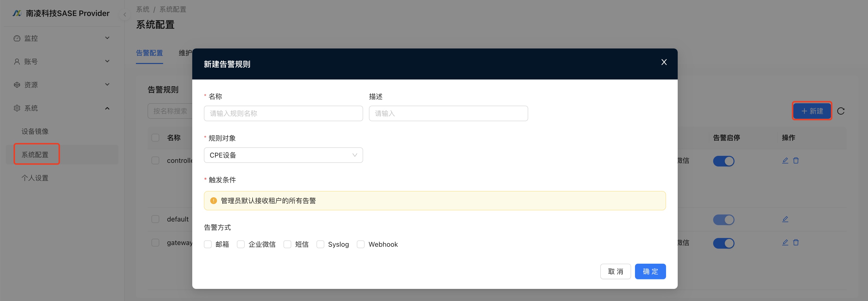The height and width of the screenshot is (301, 868).
Task: Click 确定 to confirm the rule
Action: (x=650, y=271)
